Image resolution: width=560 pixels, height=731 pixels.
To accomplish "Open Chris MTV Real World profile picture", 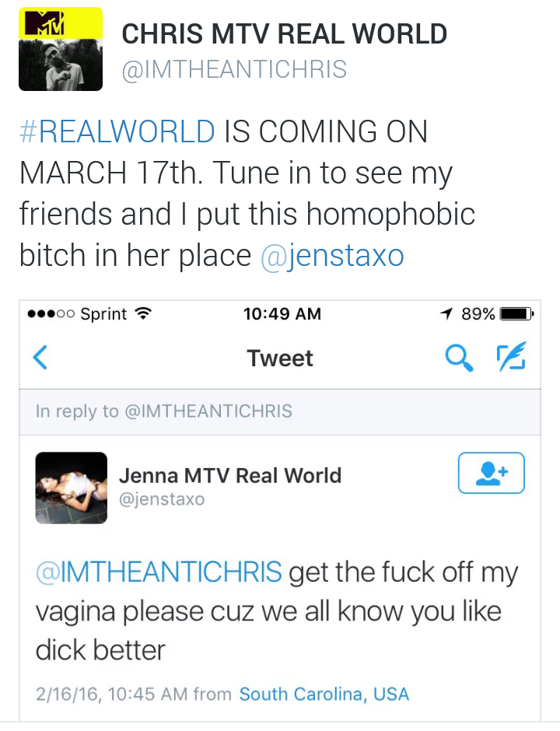I will (x=61, y=49).
